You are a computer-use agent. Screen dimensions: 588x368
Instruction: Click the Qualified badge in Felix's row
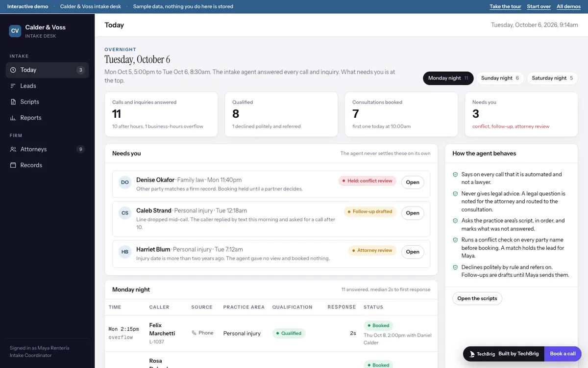[x=289, y=333]
